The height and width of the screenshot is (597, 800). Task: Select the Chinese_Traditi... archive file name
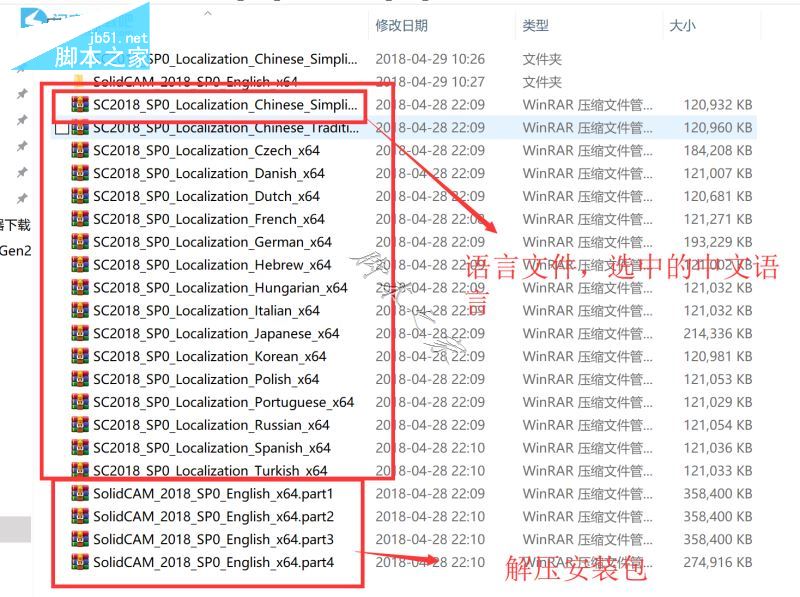(226, 128)
